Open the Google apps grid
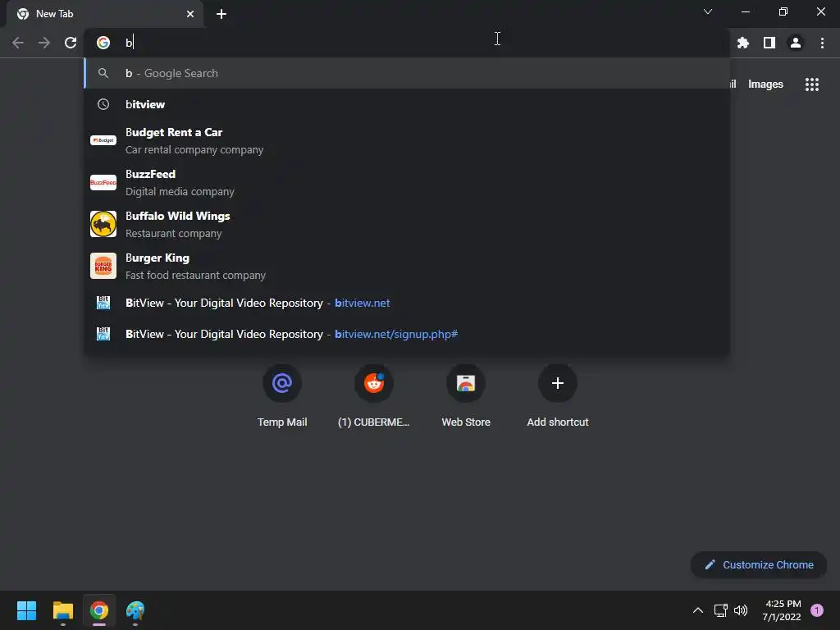The height and width of the screenshot is (630, 840). click(x=812, y=84)
